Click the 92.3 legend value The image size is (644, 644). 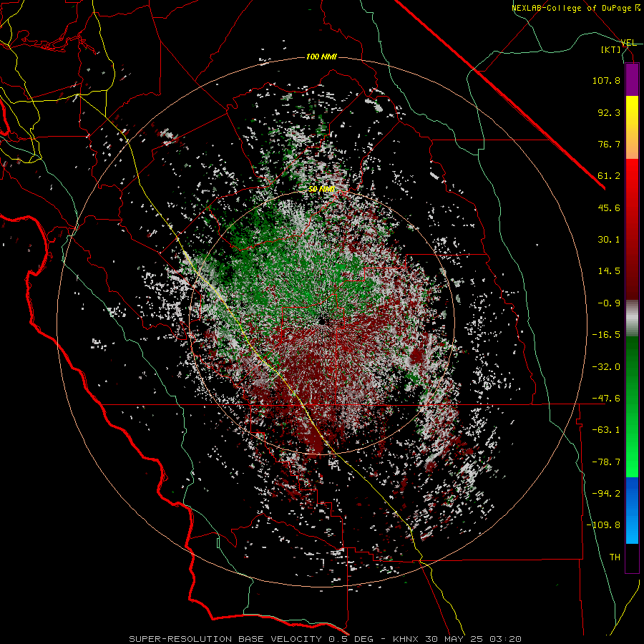pos(609,112)
